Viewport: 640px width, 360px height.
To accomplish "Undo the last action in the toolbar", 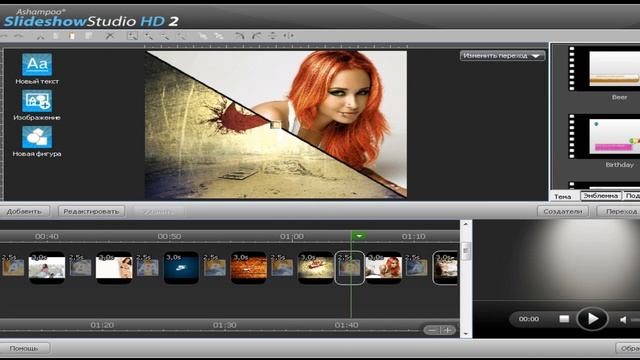I will pos(5,36).
